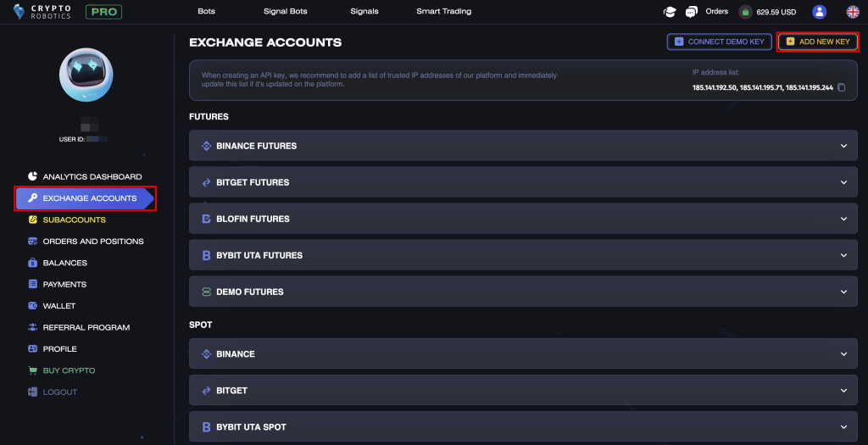Screen dimensions: 868x445
Task: Go to Analytics Dashboard in sidebar
Action: pyautogui.click(x=92, y=176)
